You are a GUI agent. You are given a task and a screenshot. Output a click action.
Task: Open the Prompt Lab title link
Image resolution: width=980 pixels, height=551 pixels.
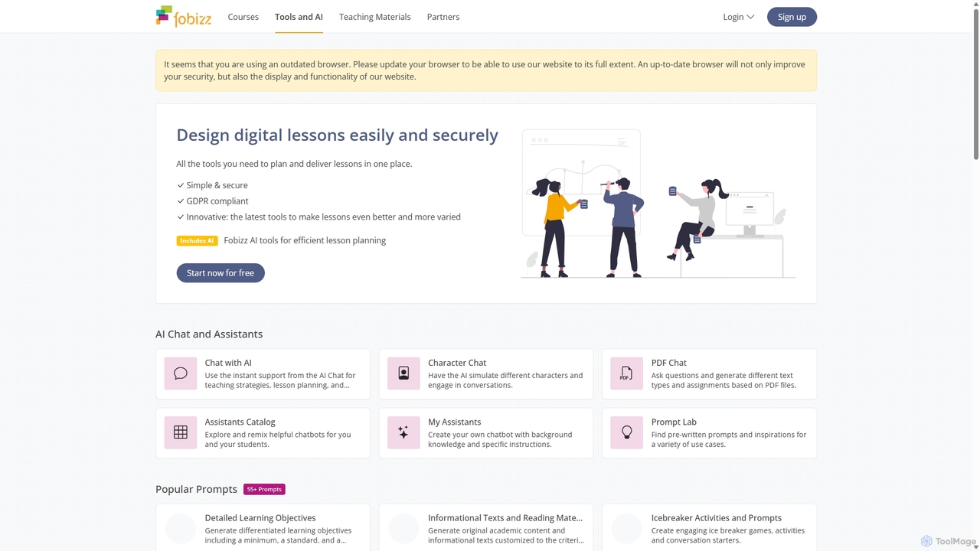coord(674,422)
